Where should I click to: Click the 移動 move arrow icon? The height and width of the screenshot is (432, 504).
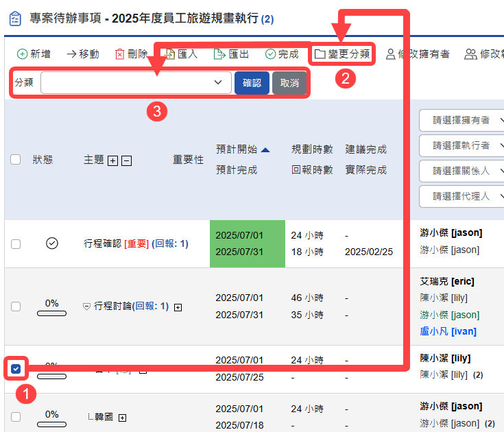coord(71,54)
